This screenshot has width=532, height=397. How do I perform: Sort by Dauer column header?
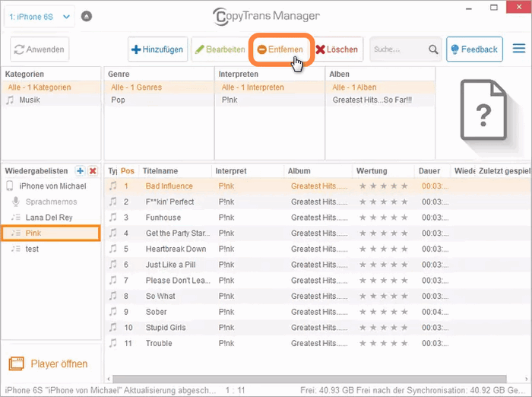[432, 171]
